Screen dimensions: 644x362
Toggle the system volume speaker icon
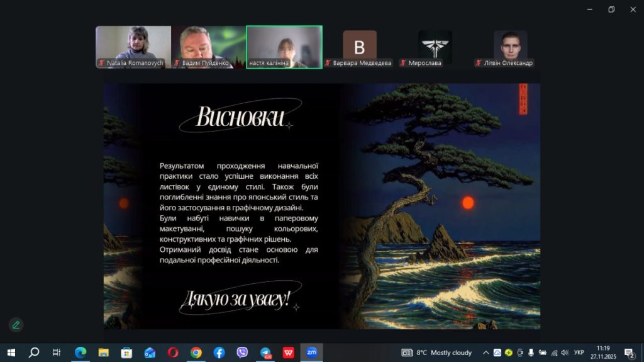[x=564, y=353]
